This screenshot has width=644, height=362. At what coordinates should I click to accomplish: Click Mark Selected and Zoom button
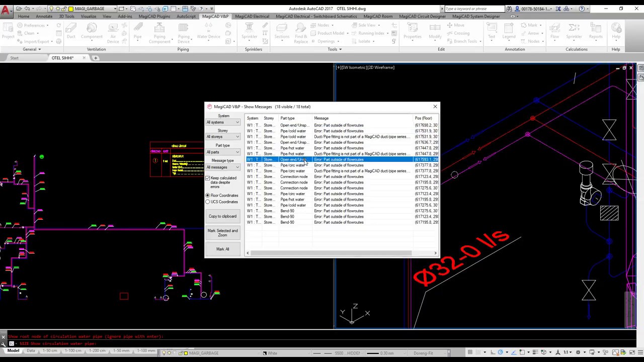pyautogui.click(x=222, y=233)
